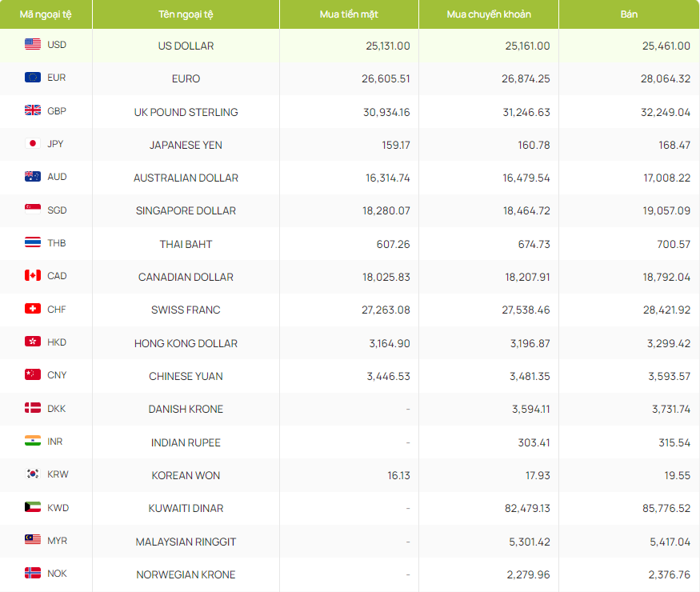Click the Japanese flag icon for JPY
This screenshot has width=700, height=592.
(x=33, y=144)
